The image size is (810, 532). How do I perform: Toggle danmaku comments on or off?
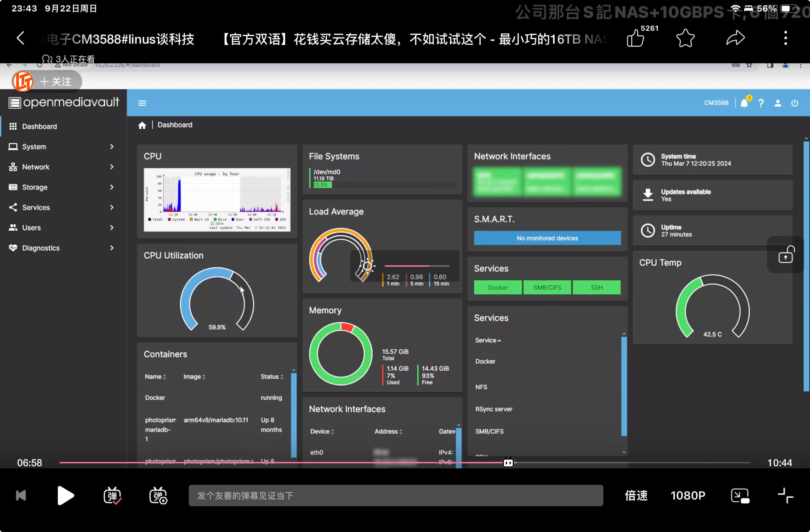[112, 496]
